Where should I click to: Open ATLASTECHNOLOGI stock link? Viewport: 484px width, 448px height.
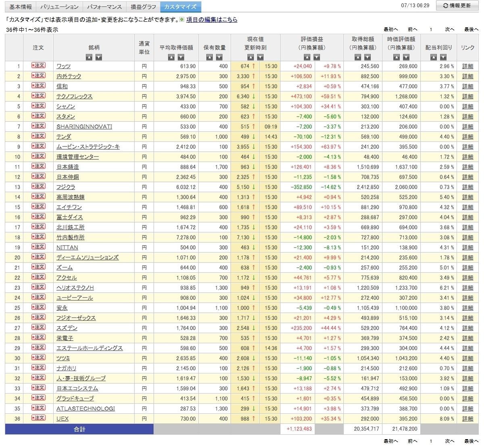tap(86, 408)
